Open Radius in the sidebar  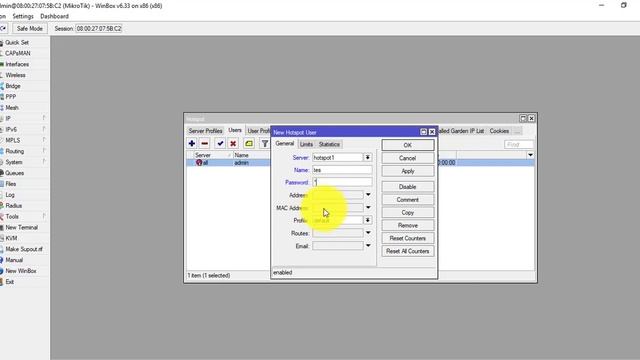(x=13, y=206)
